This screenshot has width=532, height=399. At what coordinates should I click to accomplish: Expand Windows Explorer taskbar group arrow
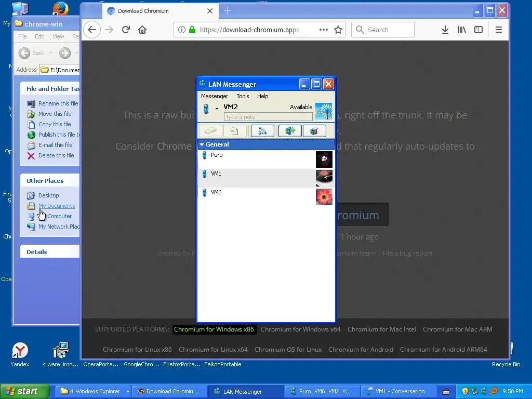tap(128, 392)
